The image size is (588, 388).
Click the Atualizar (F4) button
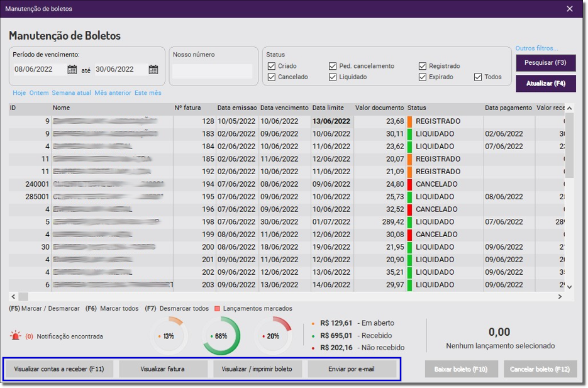click(546, 84)
